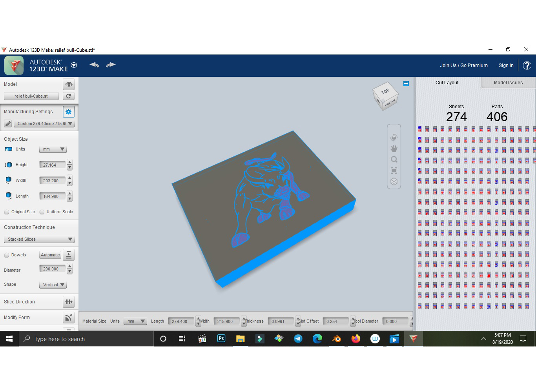The image size is (536, 392).
Task: Click the Width value field in Object Size
Action: pyautogui.click(x=52, y=181)
